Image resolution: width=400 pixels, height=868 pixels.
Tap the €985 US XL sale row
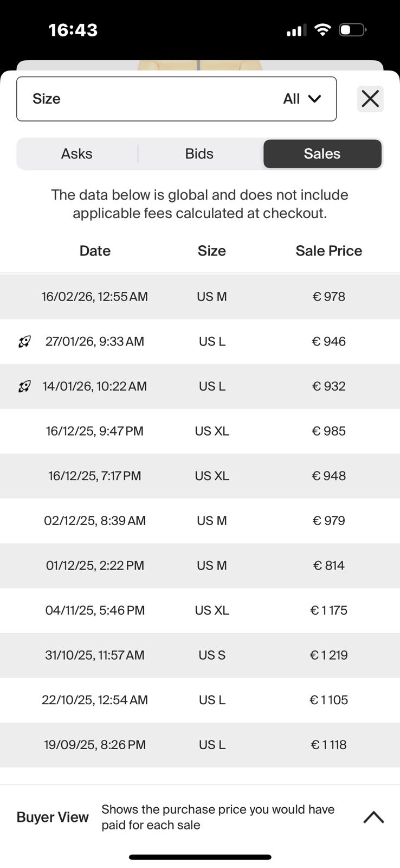coord(200,431)
